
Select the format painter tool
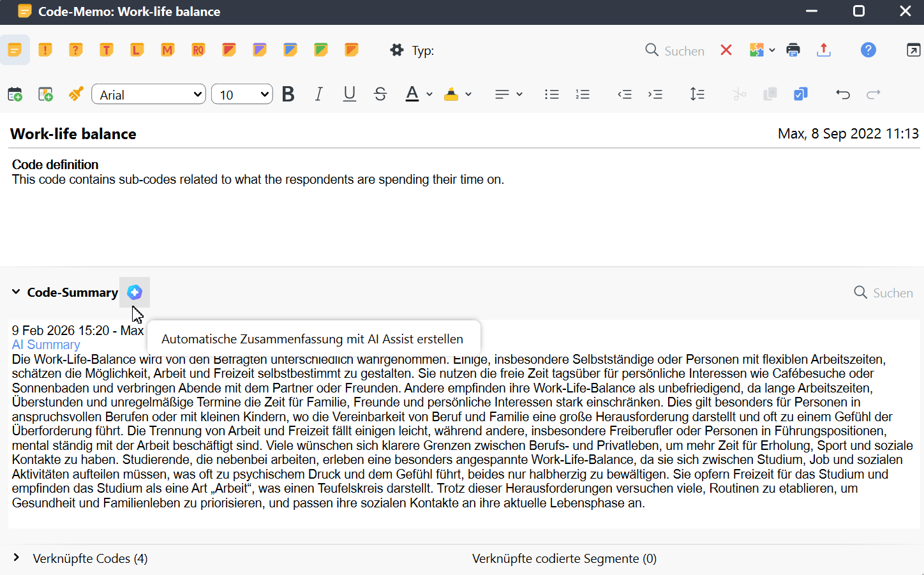click(x=76, y=94)
